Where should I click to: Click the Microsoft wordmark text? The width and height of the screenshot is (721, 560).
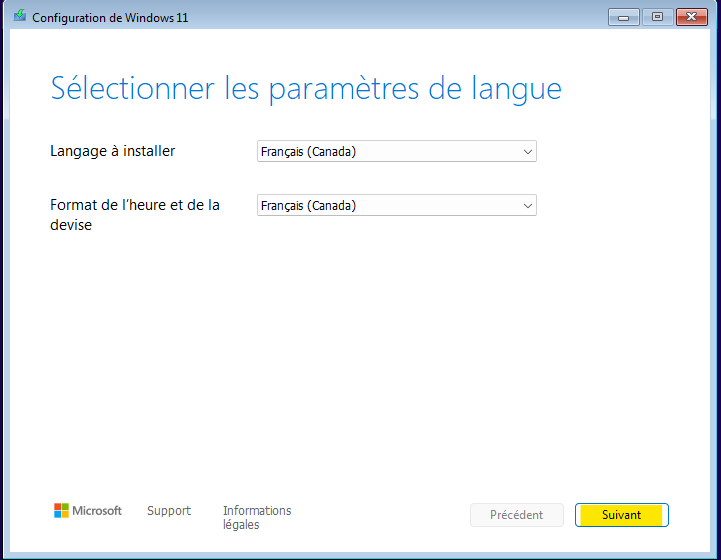coord(97,511)
